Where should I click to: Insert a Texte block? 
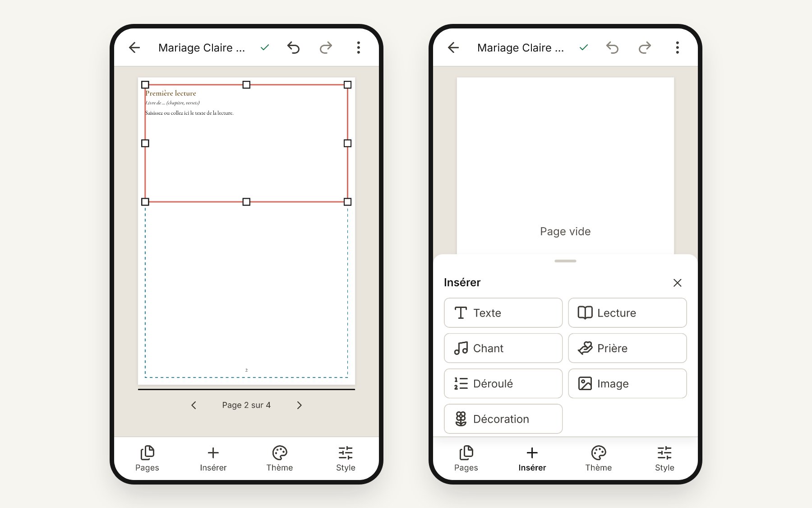[503, 312]
